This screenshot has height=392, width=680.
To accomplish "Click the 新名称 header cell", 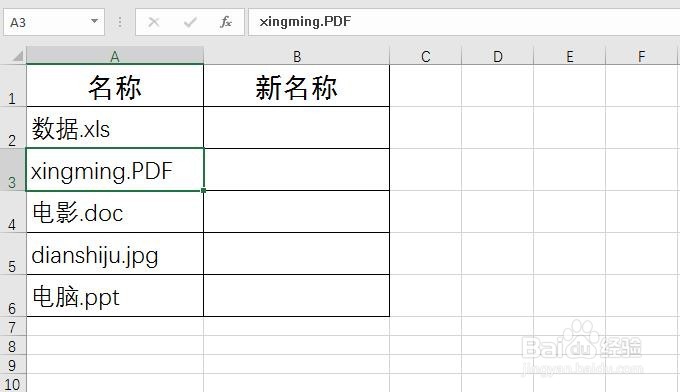I will [x=297, y=86].
